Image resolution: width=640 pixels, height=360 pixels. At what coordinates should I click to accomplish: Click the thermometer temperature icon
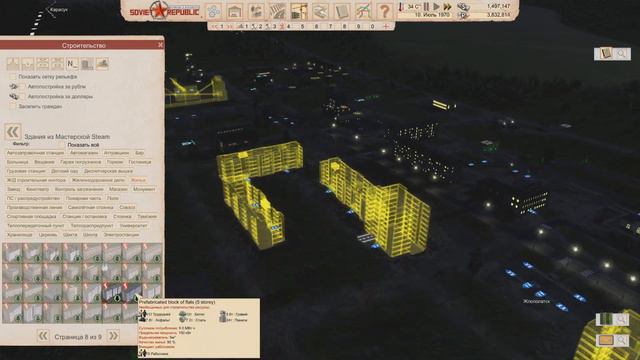[x=401, y=7]
